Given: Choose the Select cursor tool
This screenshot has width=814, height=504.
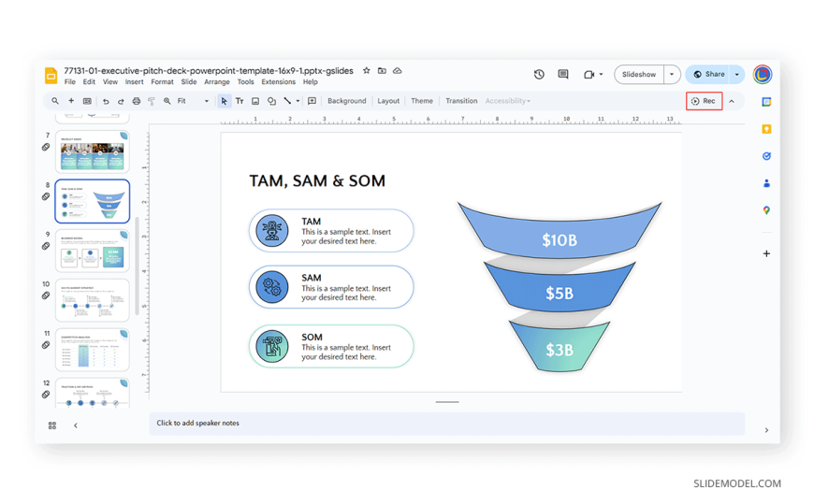Looking at the screenshot, I should click(224, 101).
